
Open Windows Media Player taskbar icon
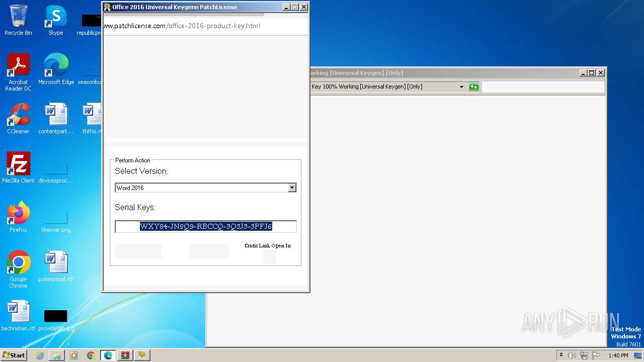click(x=74, y=355)
